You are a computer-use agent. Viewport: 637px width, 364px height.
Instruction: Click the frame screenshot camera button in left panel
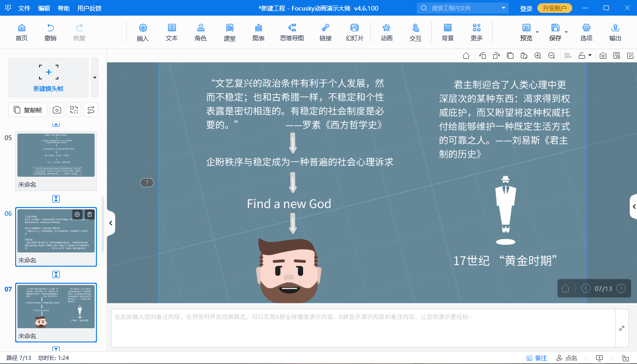click(x=57, y=110)
